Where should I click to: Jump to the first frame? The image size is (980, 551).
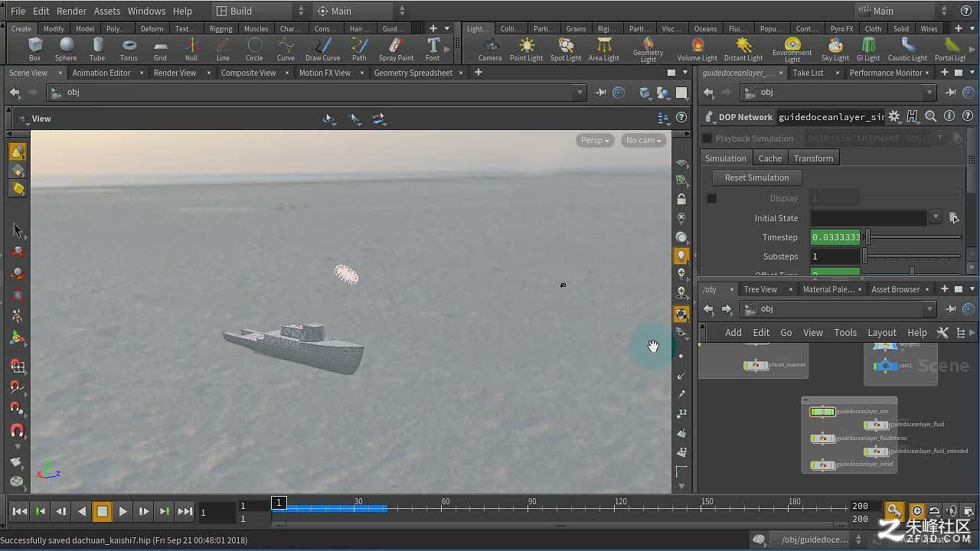pos(20,511)
